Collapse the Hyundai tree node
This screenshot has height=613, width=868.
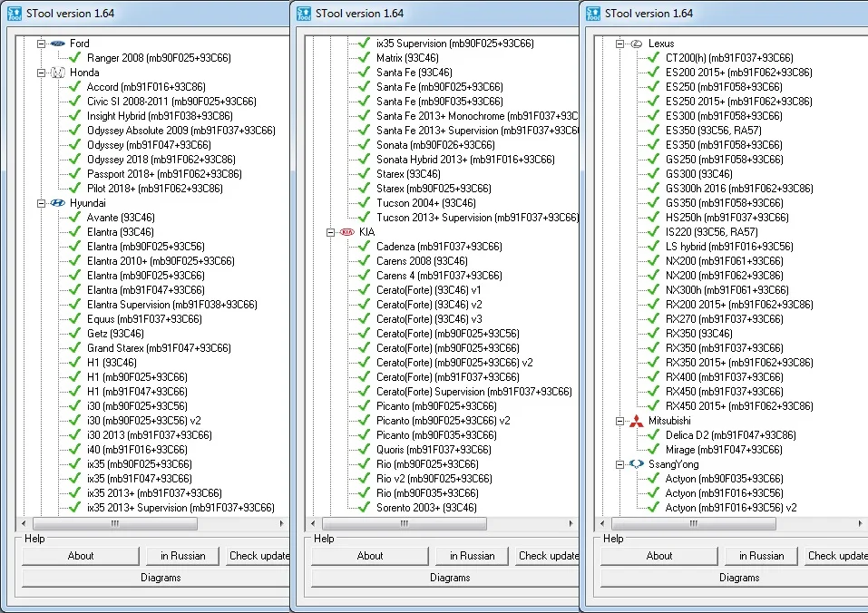click(41, 203)
